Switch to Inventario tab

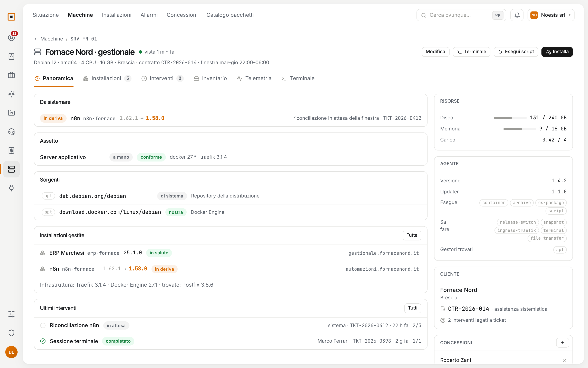click(x=210, y=78)
